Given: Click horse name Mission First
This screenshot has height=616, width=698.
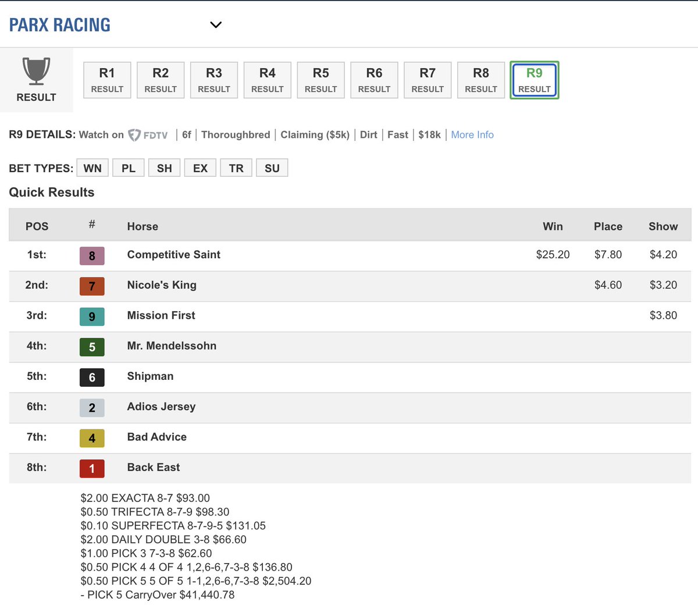Looking at the screenshot, I should pyautogui.click(x=161, y=315).
